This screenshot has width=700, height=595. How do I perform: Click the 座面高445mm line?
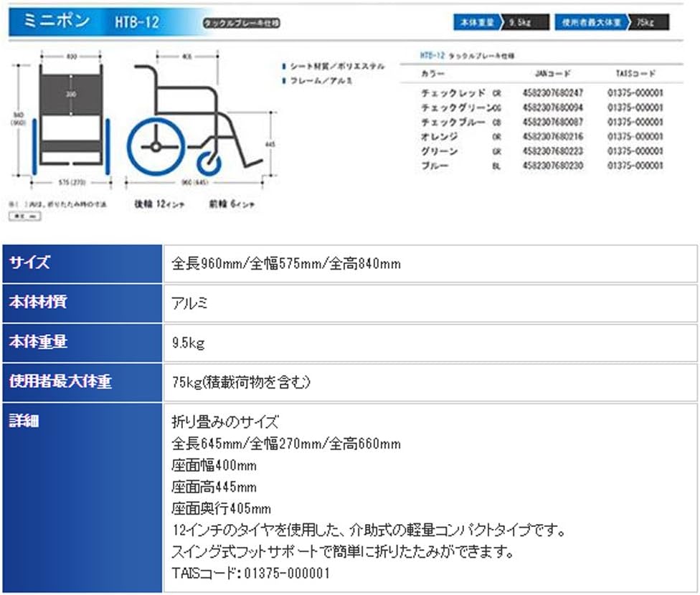pos(214,487)
